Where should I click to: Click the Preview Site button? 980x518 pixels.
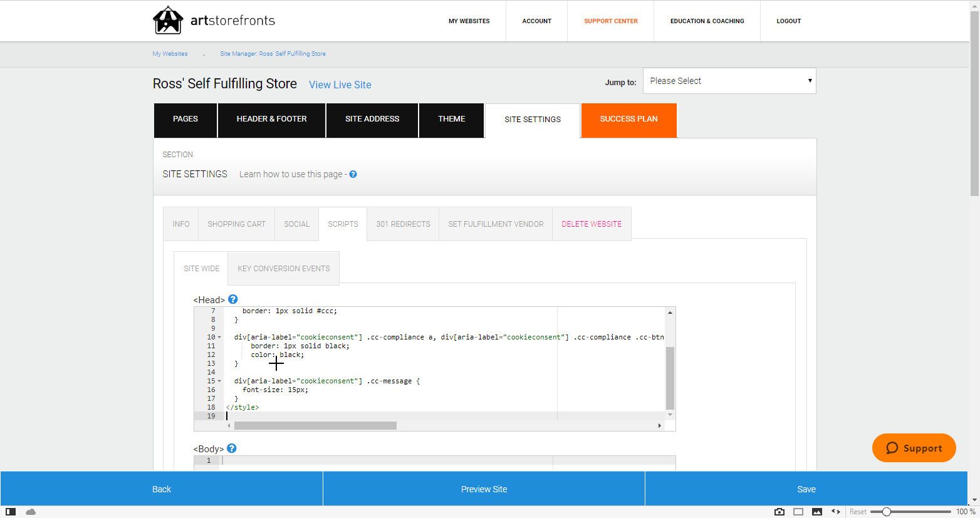[x=484, y=489]
